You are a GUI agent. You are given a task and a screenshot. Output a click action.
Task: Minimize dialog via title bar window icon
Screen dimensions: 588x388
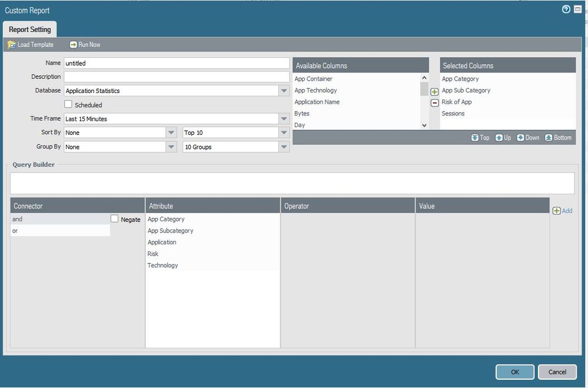pyautogui.click(x=577, y=9)
